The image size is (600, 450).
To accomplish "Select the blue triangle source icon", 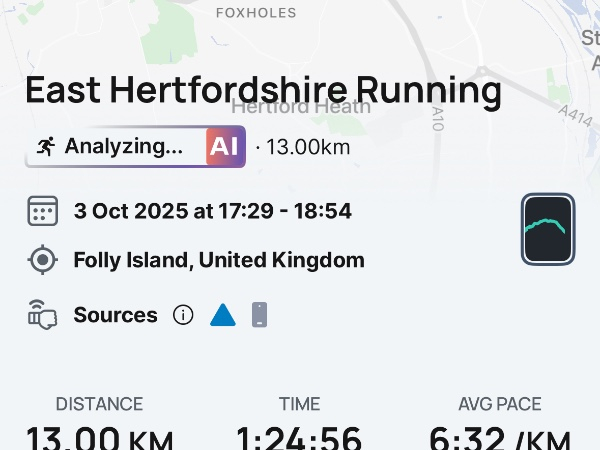I will (x=222, y=315).
